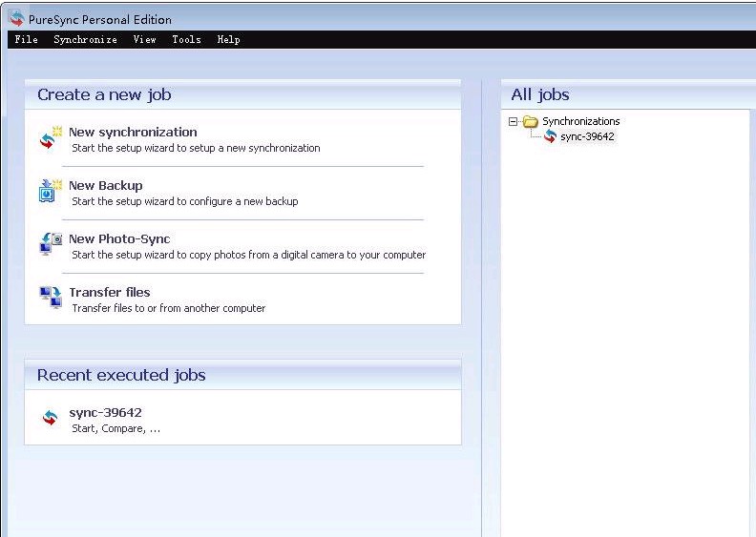756x537 pixels.
Task: Click the sync-39642 icon in All jobs tree
Action: (550, 136)
